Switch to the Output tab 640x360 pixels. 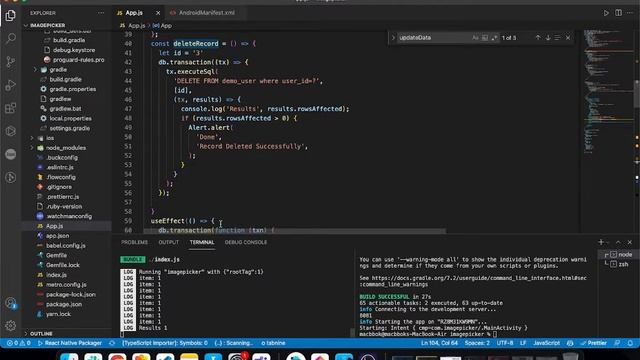169,242
